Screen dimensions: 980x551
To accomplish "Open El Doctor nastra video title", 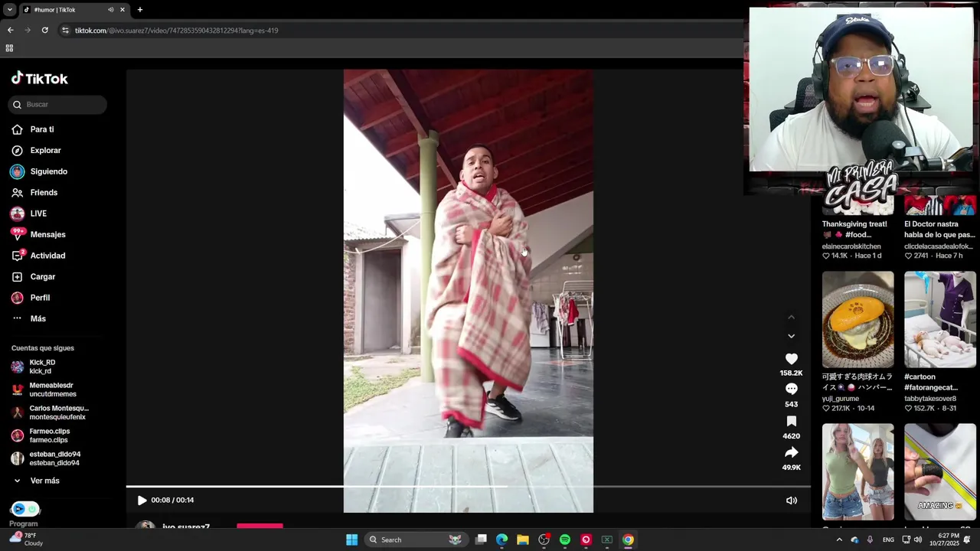I will (939, 230).
